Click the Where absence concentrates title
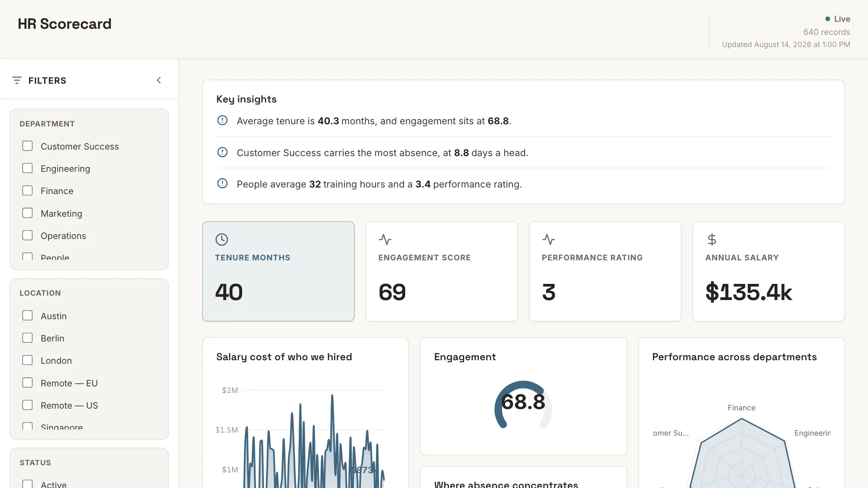This screenshot has width=868, height=488. tap(506, 484)
